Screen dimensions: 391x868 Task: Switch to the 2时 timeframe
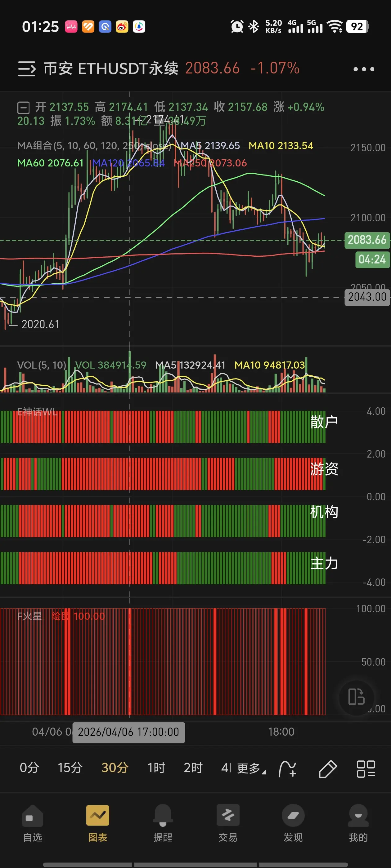(193, 768)
